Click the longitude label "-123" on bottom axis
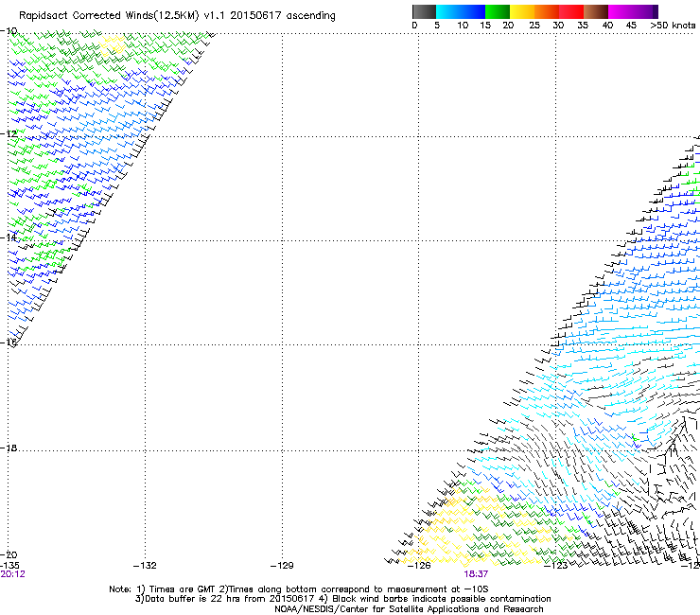 click(555, 566)
